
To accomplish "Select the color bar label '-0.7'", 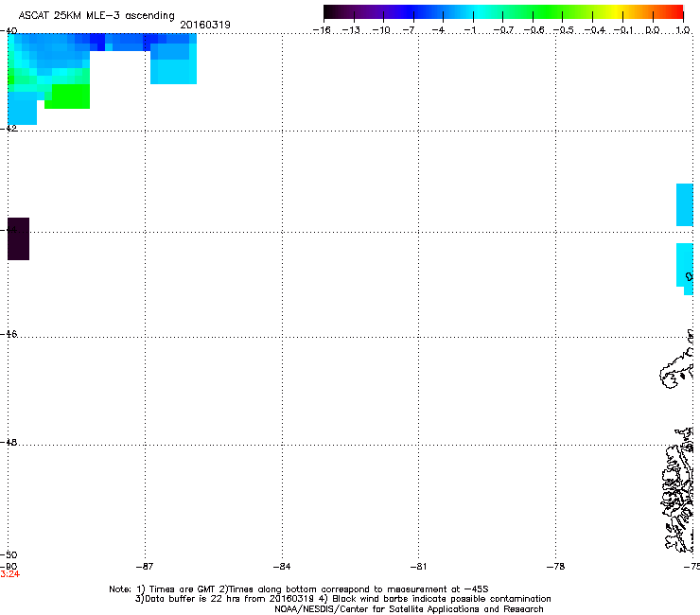I will [x=503, y=30].
